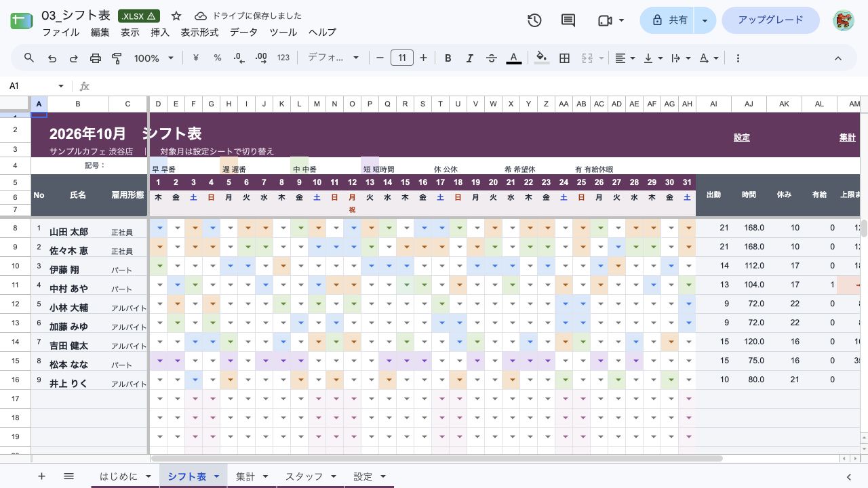
Task: Click the print icon
Action: 95,58
